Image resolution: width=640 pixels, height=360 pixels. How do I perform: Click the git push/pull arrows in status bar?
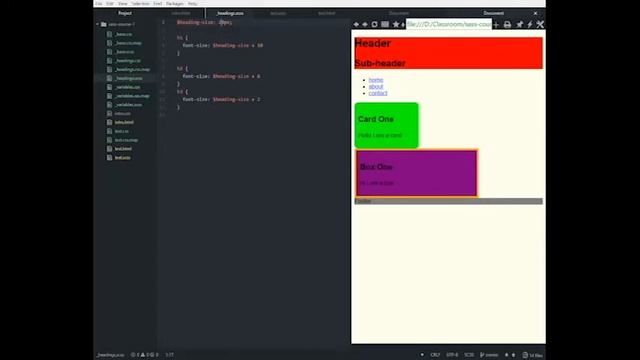tap(510, 355)
